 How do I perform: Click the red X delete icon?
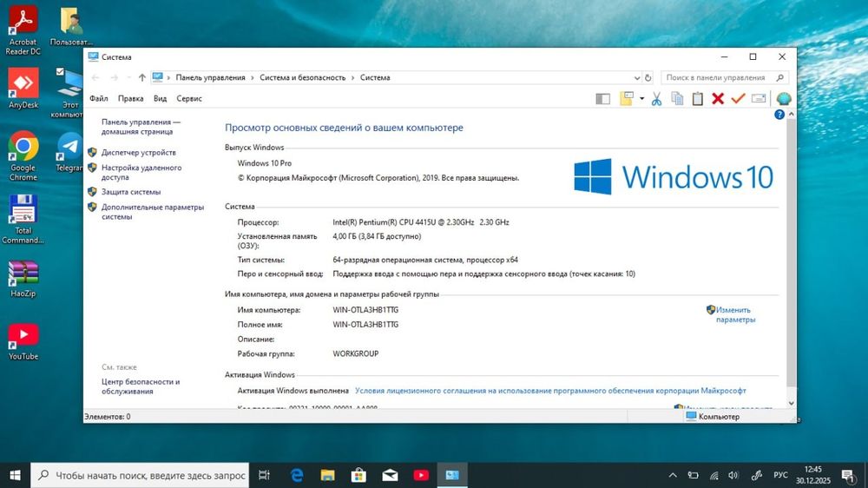point(718,99)
